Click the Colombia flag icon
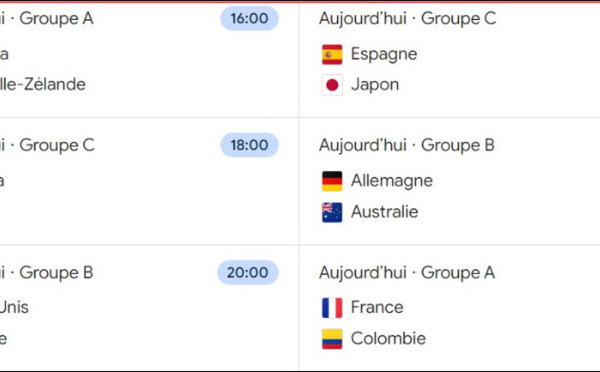Viewport: 600px width, 372px height. (332, 339)
